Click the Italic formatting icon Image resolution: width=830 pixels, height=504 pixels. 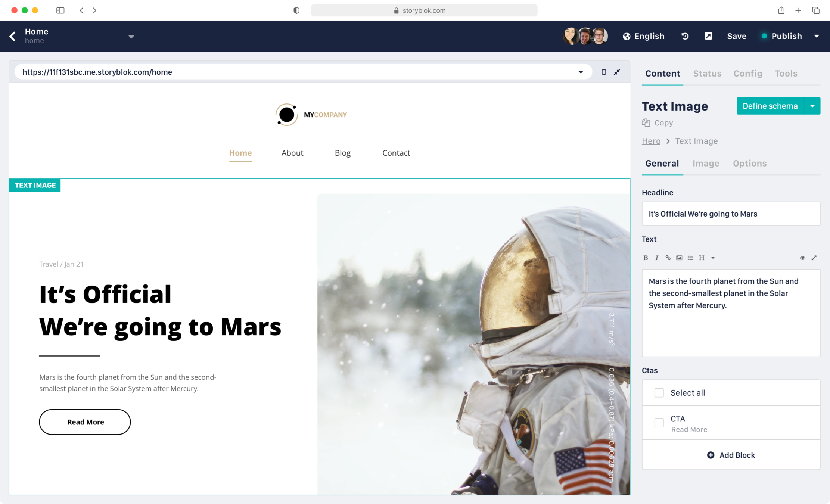[657, 258]
